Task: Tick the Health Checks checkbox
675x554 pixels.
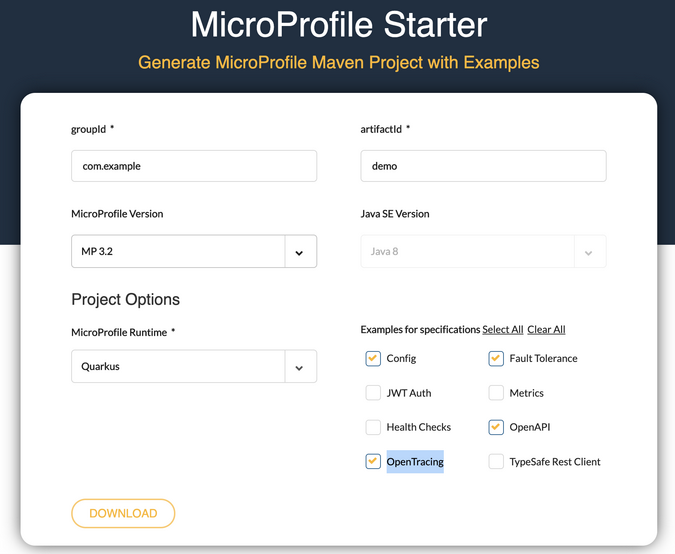Action: click(373, 427)
